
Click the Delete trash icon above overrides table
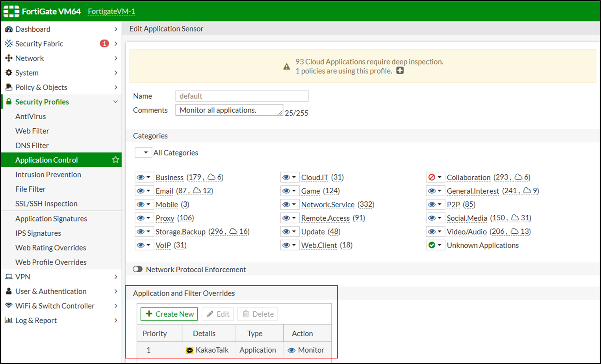(x=246, y=314)
